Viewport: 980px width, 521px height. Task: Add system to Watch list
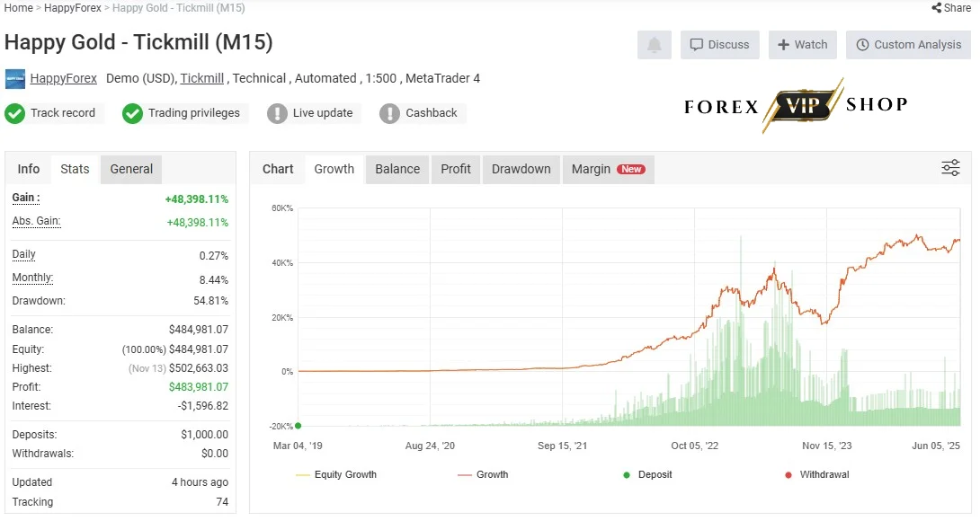pos(803,45)
